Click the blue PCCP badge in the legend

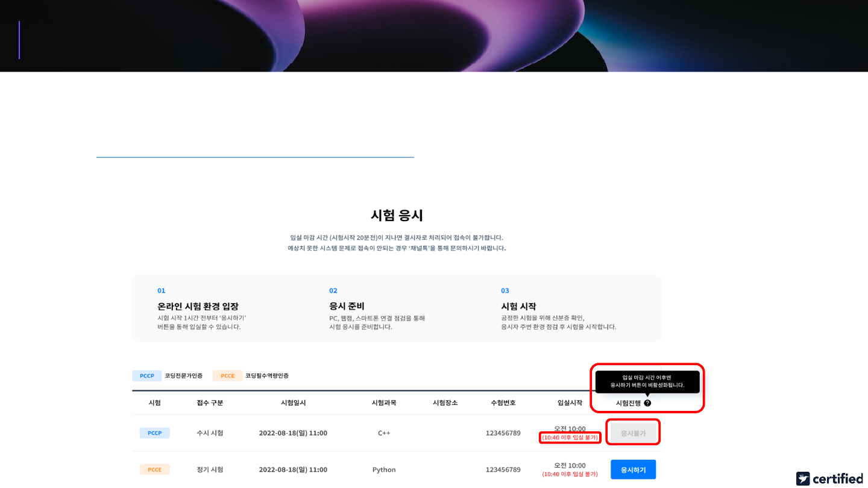point(146,376)
